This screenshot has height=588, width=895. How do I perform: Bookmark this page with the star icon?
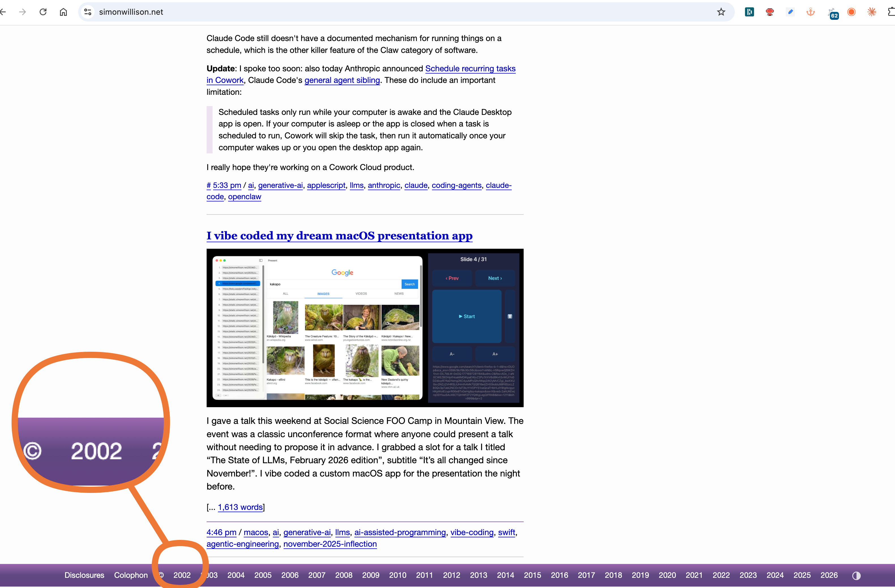(x=721, y=12)
